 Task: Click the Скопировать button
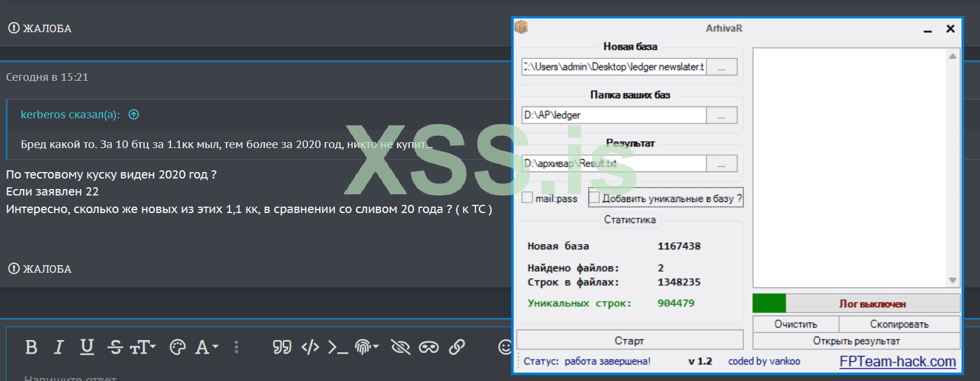(899, 324)
